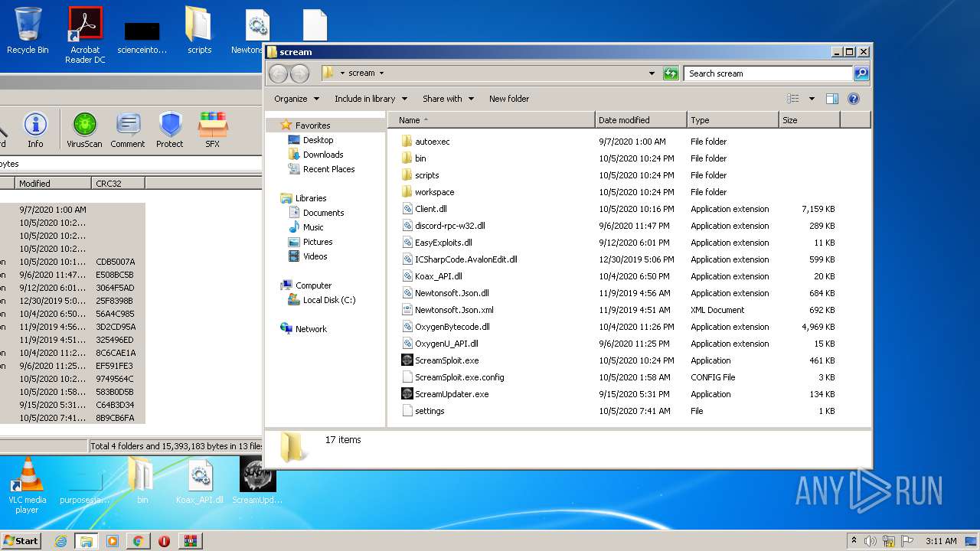This screenshot has width=980, height=551.
Task: Open Videos library in navigation pane
Action: pyautogui.click(x=315, y=256)
